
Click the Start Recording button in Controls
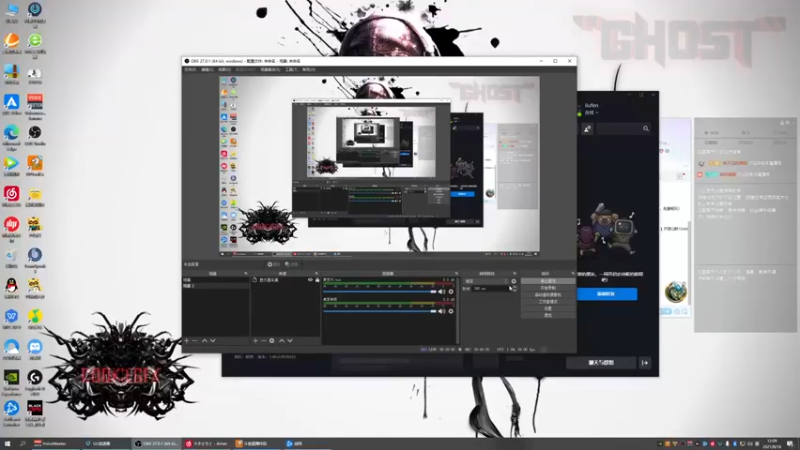(x=548, y=288)
